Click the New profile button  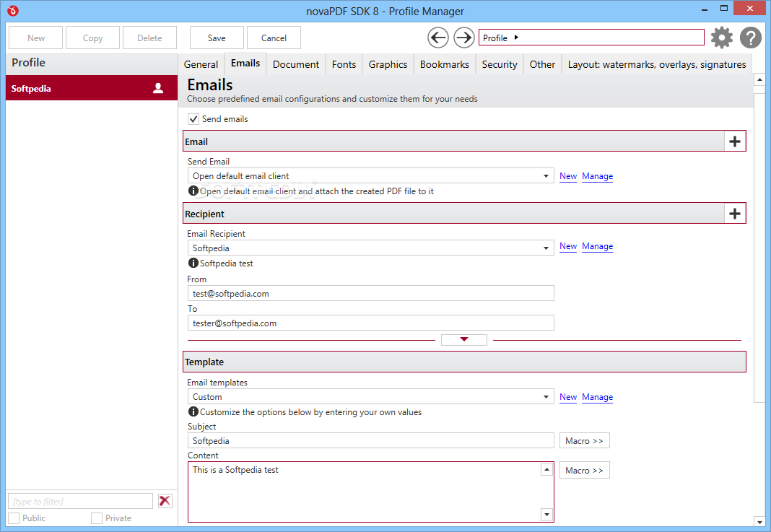pos(36,38)
